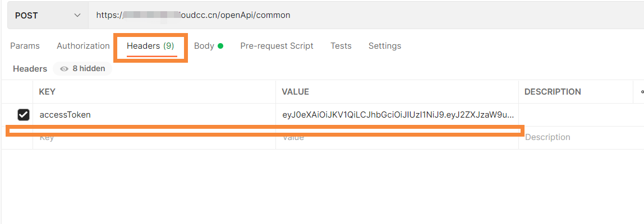Click the accessToken key cell
Screen dimensions: 644x224
[x=154, y=115]
